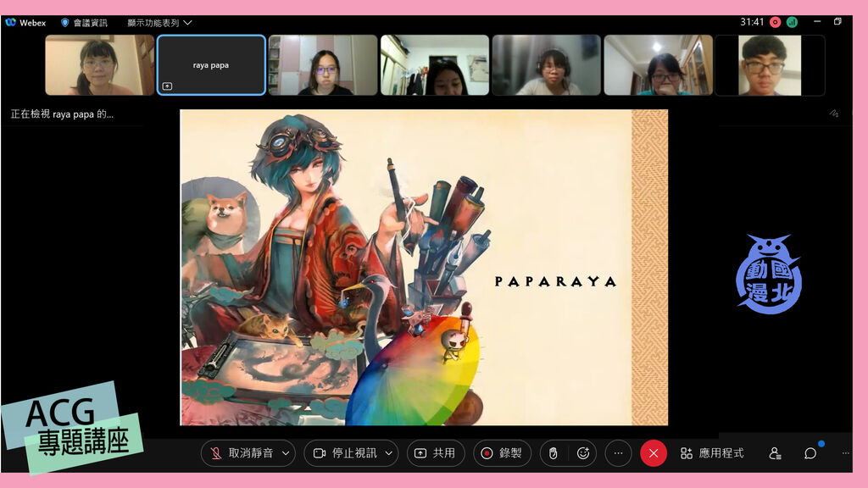Open the emoji reactions icon
Viewport: 868px width, 488px height.
[x=583, y=453]
